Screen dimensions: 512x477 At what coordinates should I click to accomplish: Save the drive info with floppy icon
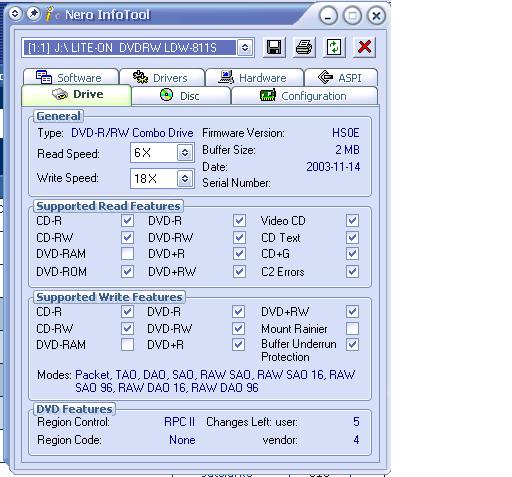pyautogui.click(x=274, y=47)
